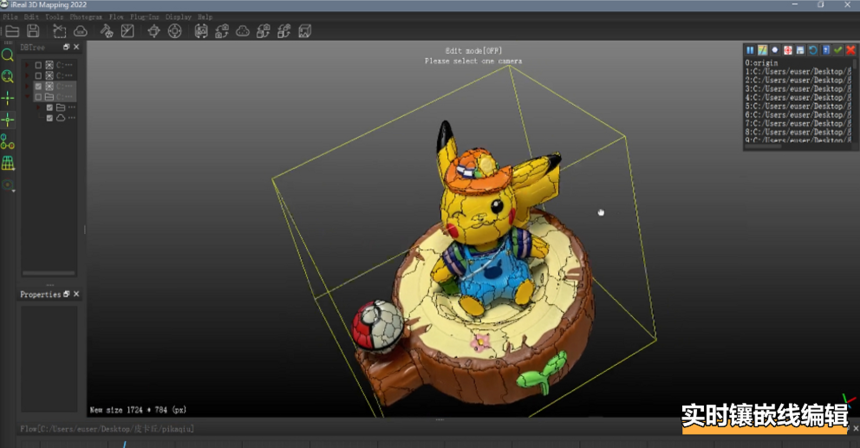Select the highlighted crosshair with circle sidebar tool
This screenshot has width=860, height=448.
(8, 120)
